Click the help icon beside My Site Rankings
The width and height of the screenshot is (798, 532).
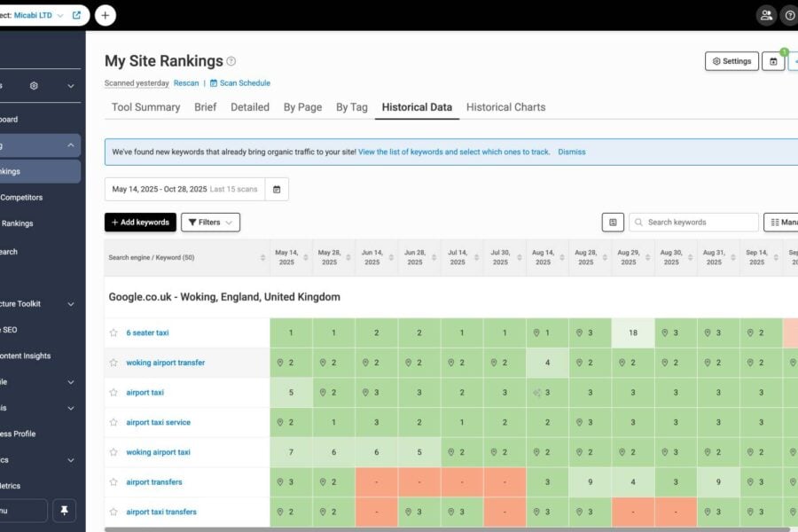coord(231,61)
